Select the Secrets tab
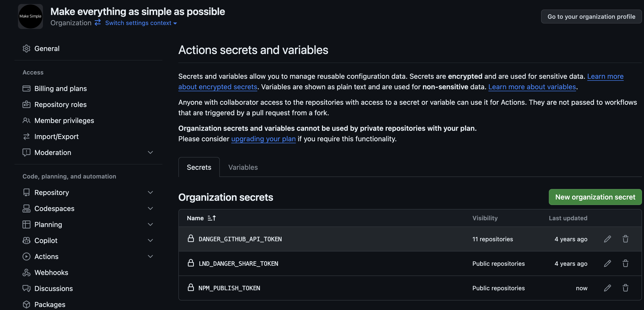644x310 pixels. pos(199,167)
